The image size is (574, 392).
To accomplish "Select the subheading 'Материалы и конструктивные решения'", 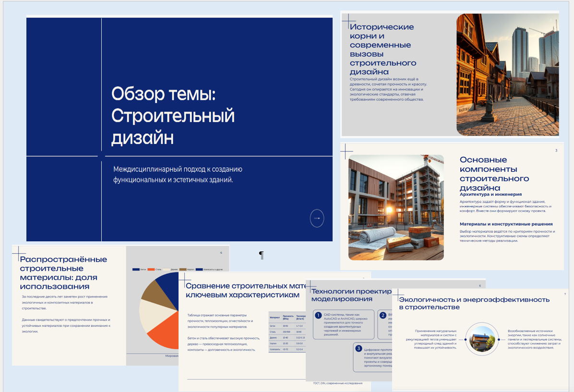I will click(x=506, y=224).
